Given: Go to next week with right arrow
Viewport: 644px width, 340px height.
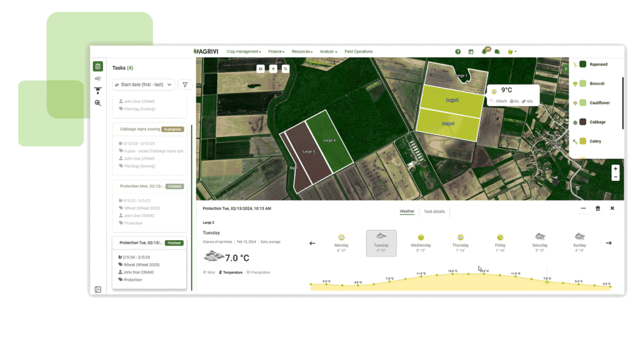Looking at the screenshot, I should [x=609, y=243].
